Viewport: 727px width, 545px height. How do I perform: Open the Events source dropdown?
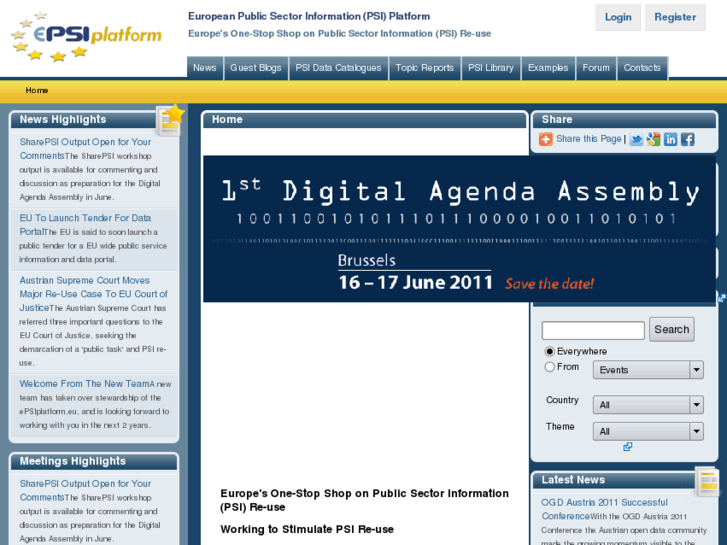(x=648, y=370)
